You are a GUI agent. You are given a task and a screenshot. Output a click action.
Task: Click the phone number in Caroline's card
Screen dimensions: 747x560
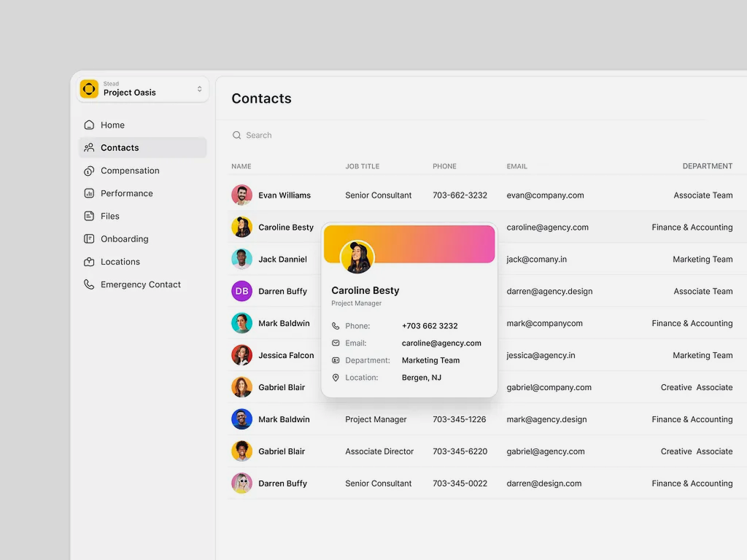pos(430,326)
